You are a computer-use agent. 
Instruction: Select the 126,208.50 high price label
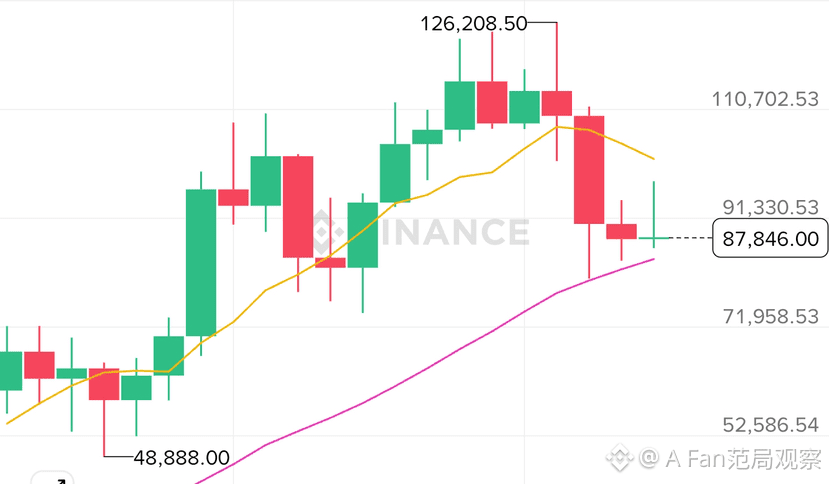click(x=475, y=24)
